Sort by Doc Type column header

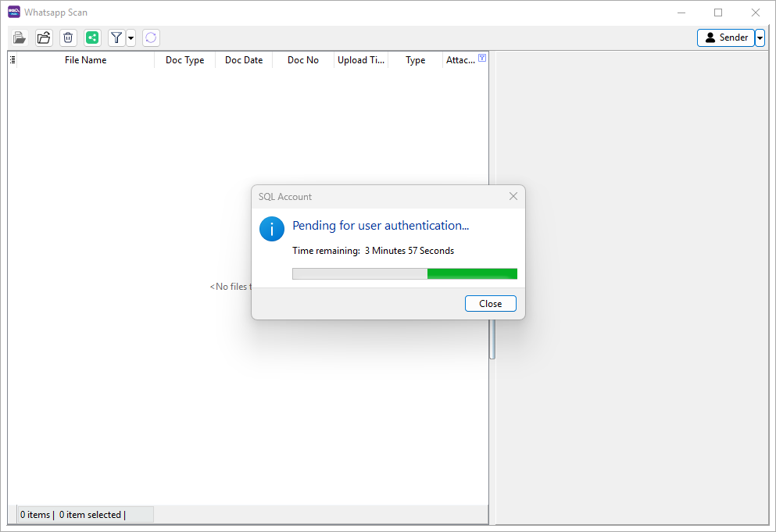[x=184, y=60]
